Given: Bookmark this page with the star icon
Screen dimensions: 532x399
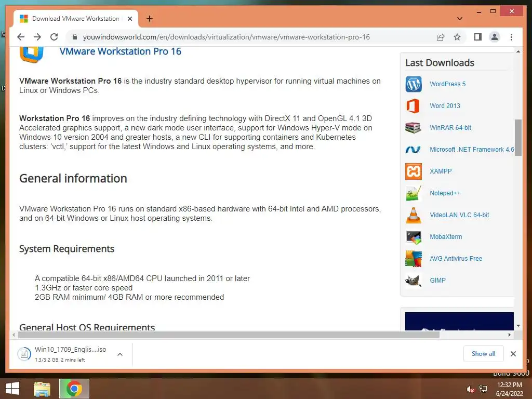Looking at the screenshot, I should point(457,37).
